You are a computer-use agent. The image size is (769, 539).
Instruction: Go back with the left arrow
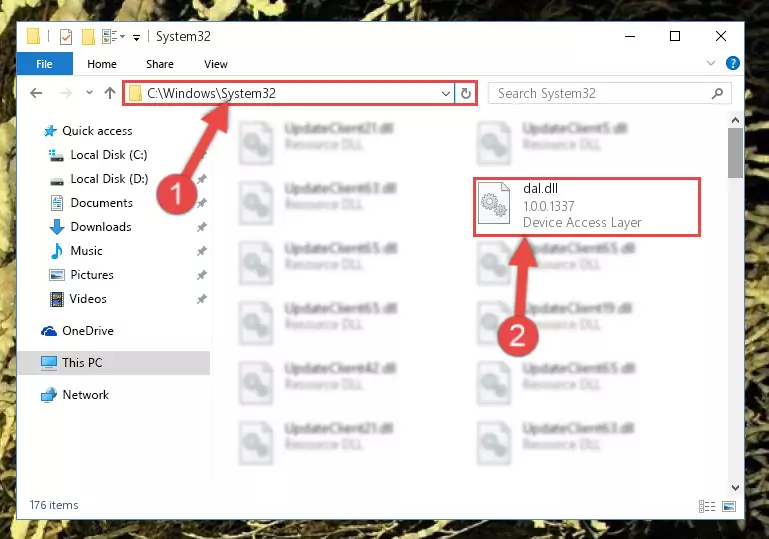tap(36, 93)
